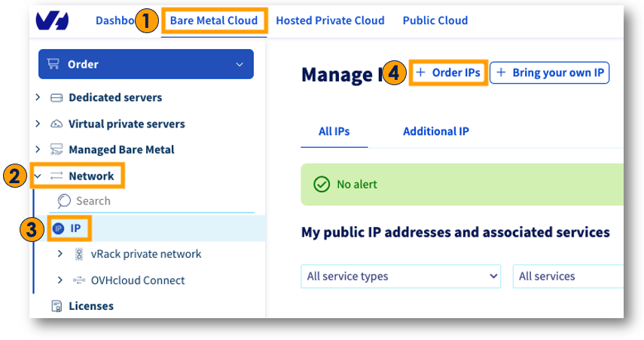
Task: Click the Licenses certificate icon
Action: [x=56, y=306]
